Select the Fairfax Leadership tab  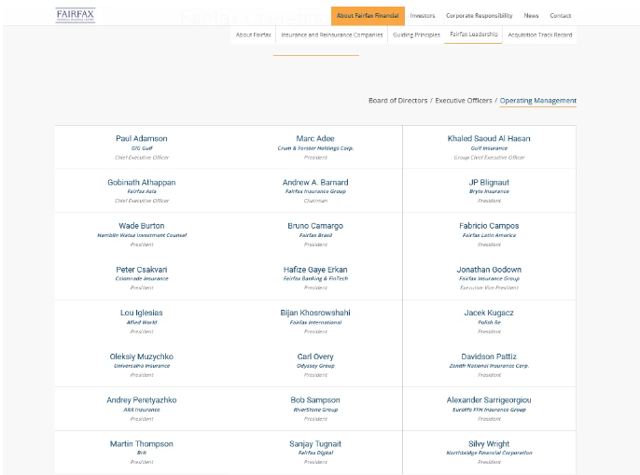[473, 35]
